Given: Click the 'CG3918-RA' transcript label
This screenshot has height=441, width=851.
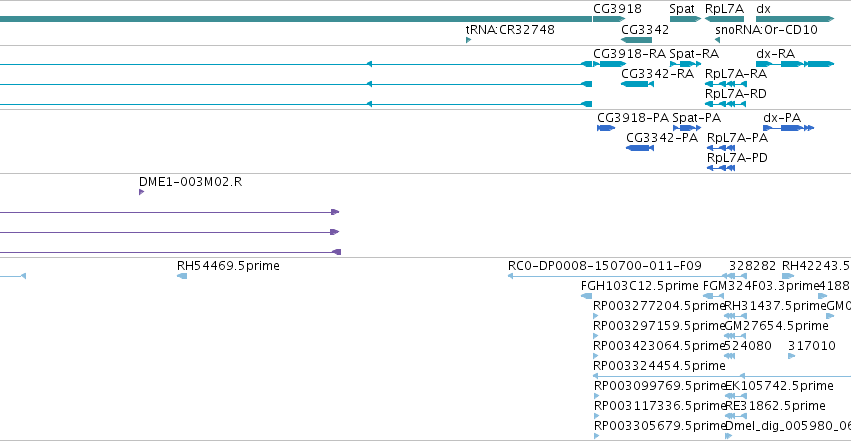Looking at the screenshot, I should pyautogui.click(x=629, y=54).
